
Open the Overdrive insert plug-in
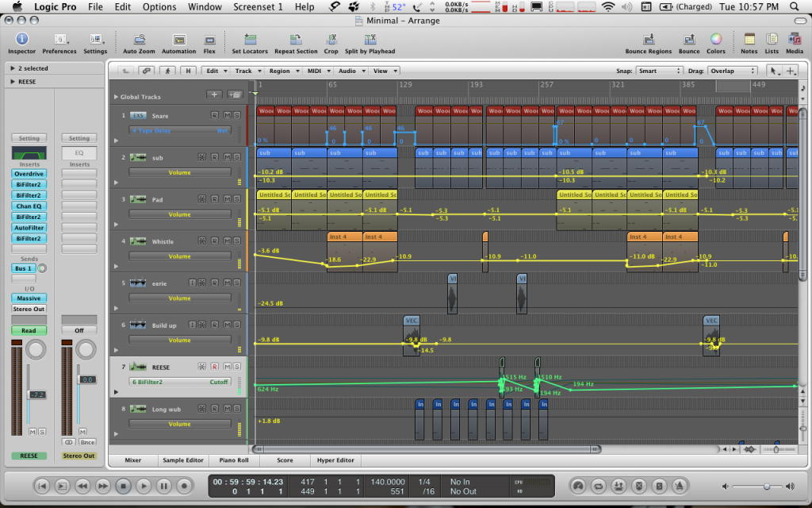[29, 174]
